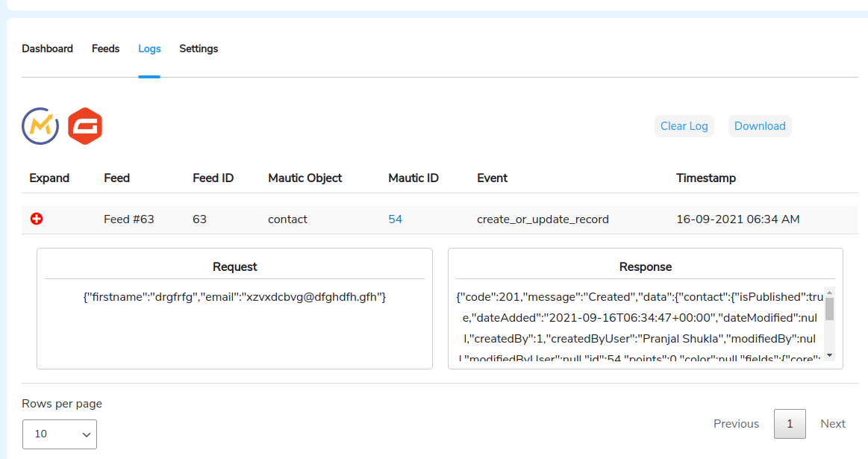Viewport: 868px width, 459px height.
Task: Select page 1 in pagination
Action: [790, 424]
